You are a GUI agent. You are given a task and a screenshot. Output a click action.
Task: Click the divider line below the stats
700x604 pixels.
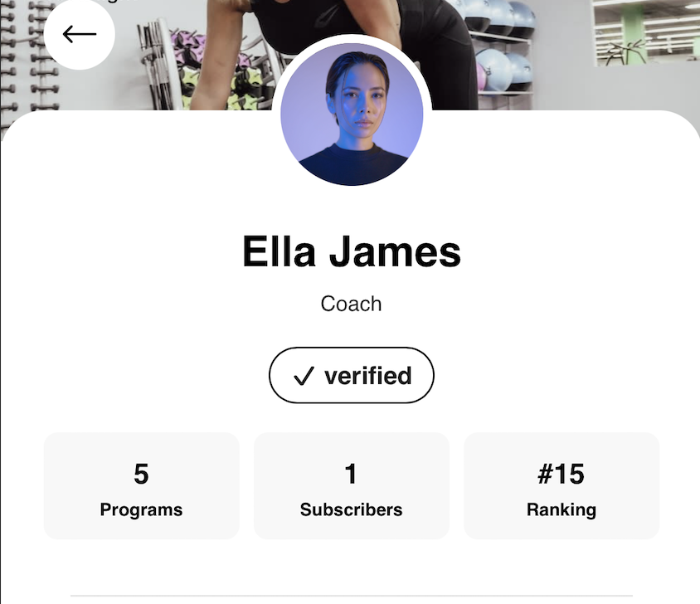(352, 596)
